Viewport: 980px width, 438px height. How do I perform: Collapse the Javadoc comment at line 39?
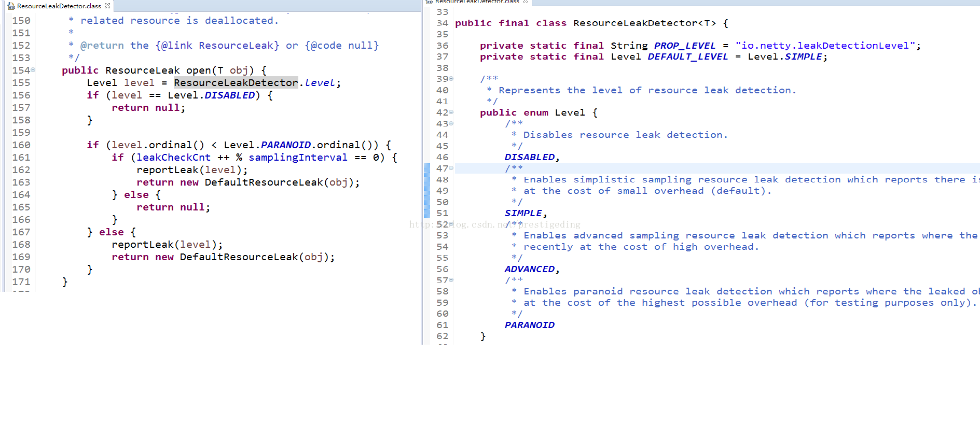451,79
